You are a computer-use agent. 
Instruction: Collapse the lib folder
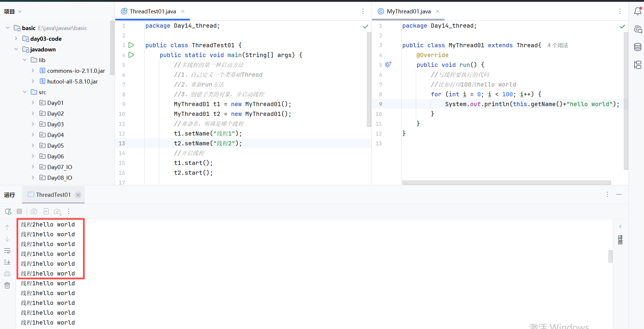pos(25,60)
